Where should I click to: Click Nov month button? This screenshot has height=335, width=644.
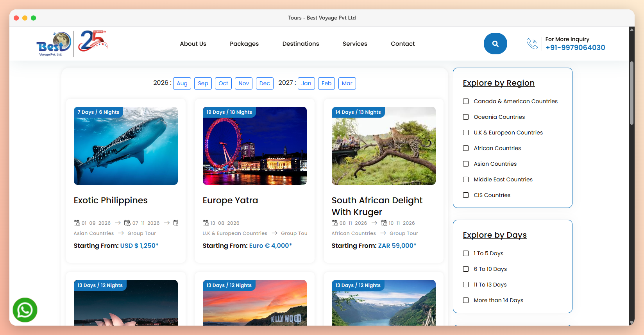[x=244, y=83]
